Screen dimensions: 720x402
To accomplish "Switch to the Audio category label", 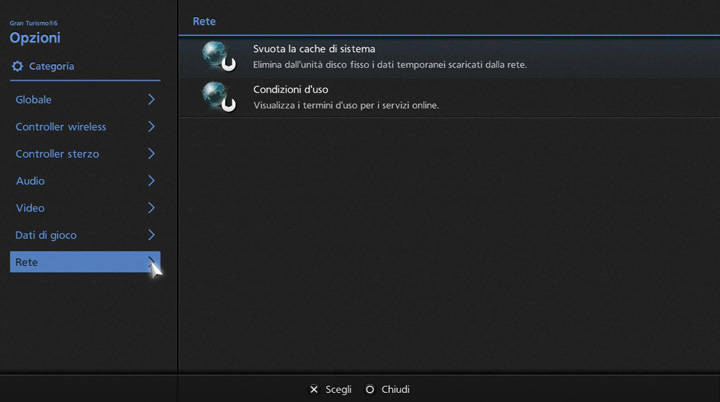I will (30, 181).
